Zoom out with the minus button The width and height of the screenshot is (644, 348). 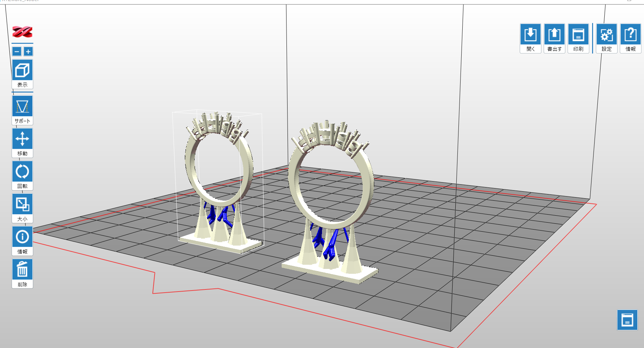tap(17, 52)
